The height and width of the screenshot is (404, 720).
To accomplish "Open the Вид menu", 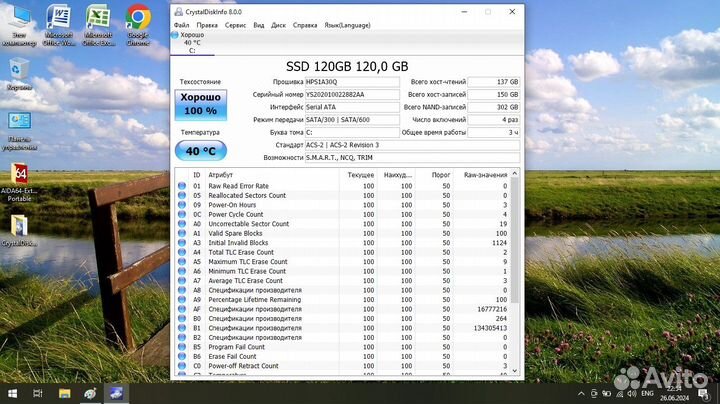I will coord(259,25).
